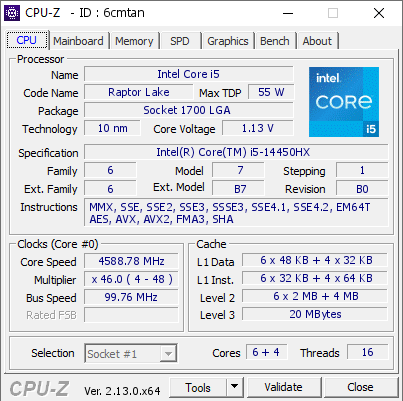Open the Bench tab

coord(275,41)
